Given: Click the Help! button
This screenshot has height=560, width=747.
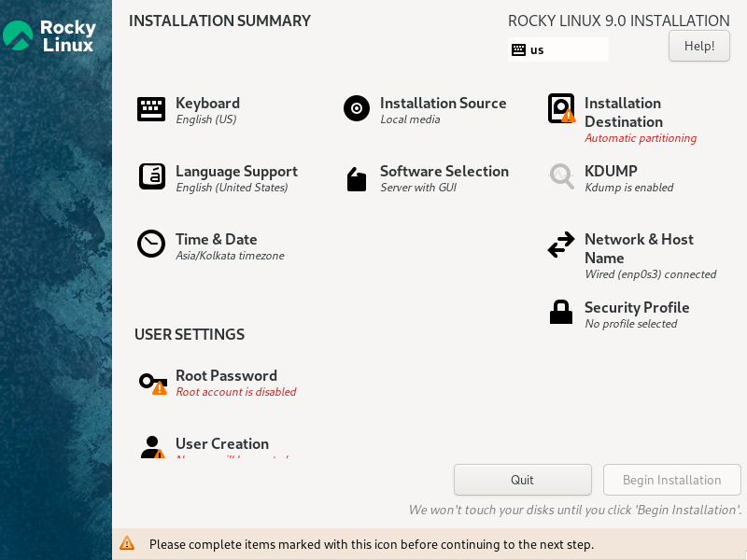Looking at the screenshot, I should tap(698, 46).
